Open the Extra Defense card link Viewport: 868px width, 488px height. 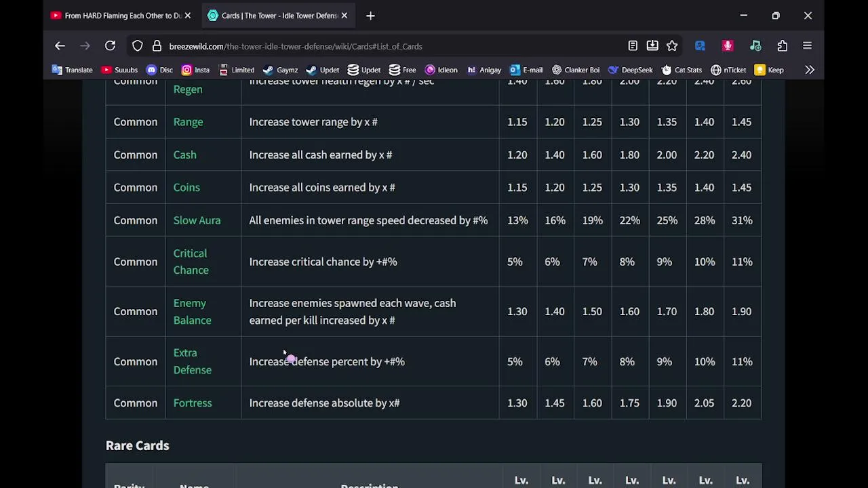pos(192,361)
